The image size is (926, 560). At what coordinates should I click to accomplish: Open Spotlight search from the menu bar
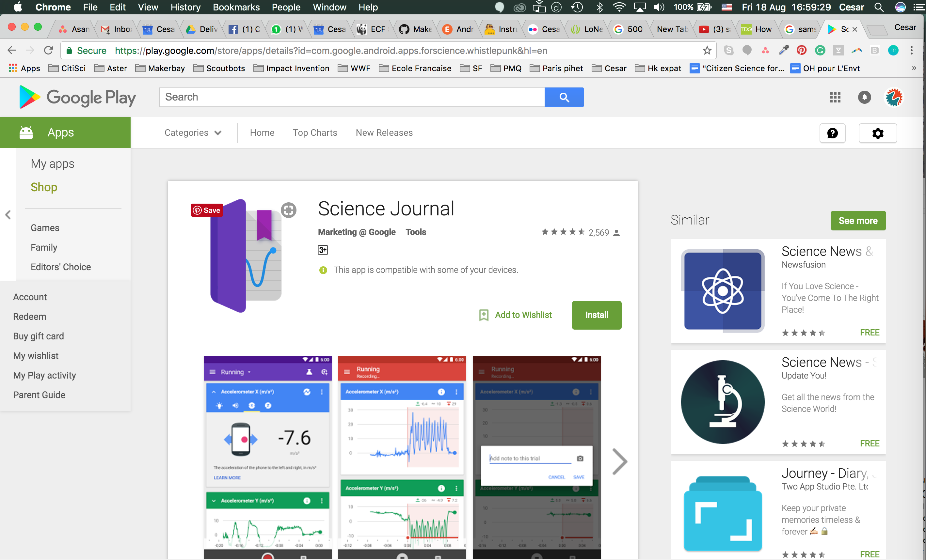click(879, 7)
